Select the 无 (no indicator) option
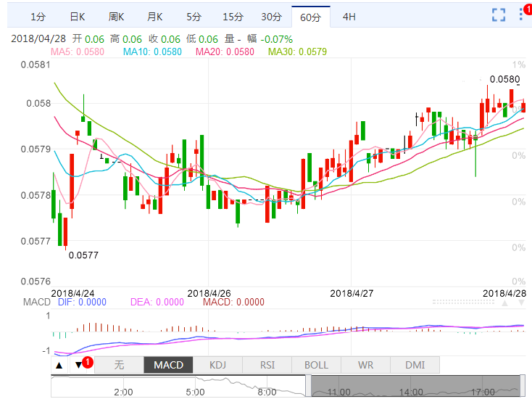The width and height of the screenshot is (532, 399). [x=119, y=365]
